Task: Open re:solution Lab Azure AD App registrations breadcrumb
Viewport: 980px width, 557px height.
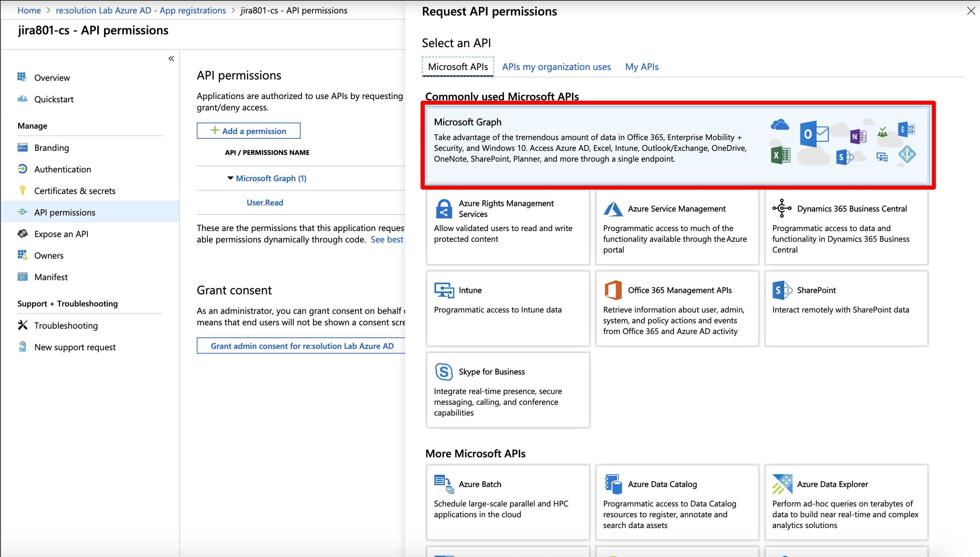Action: pyautogui.click(x=141, y=10)
